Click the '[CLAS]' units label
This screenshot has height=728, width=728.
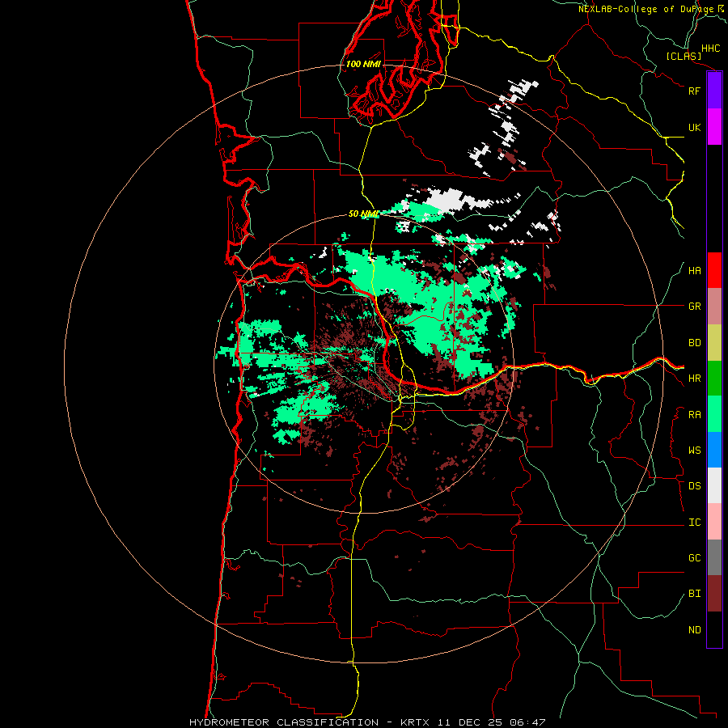pyautogui.click(x=684, y=56)
